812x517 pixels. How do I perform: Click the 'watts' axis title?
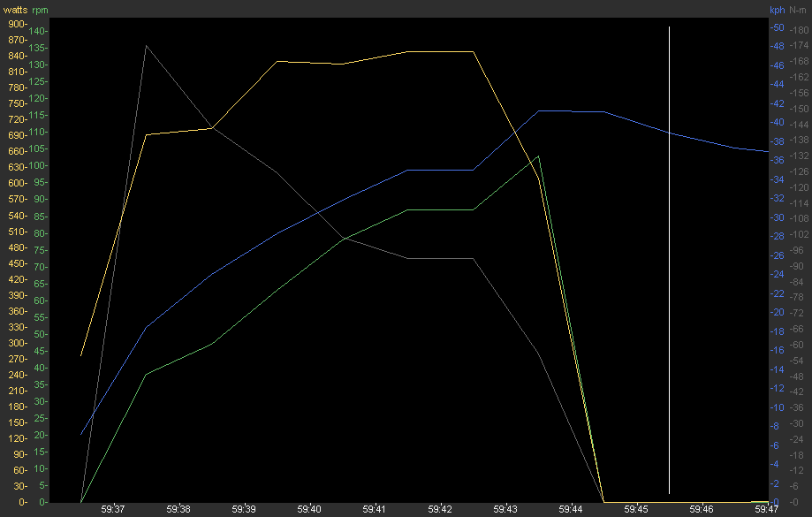[14, 10]
